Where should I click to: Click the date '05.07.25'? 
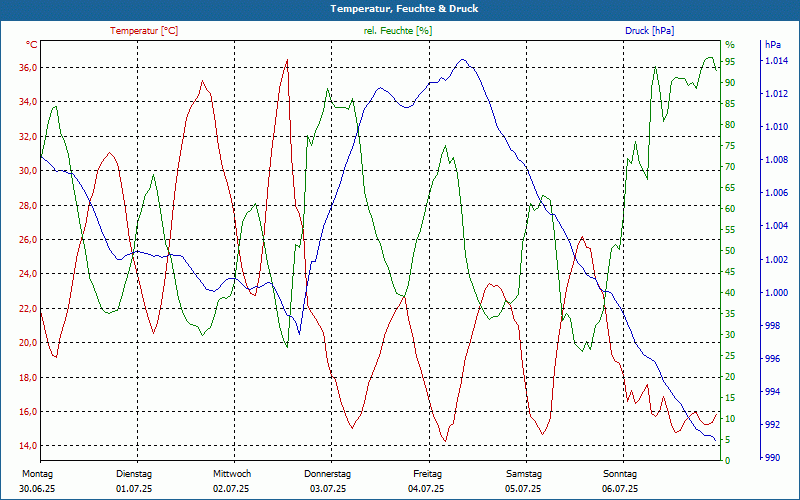click(523, 489)
